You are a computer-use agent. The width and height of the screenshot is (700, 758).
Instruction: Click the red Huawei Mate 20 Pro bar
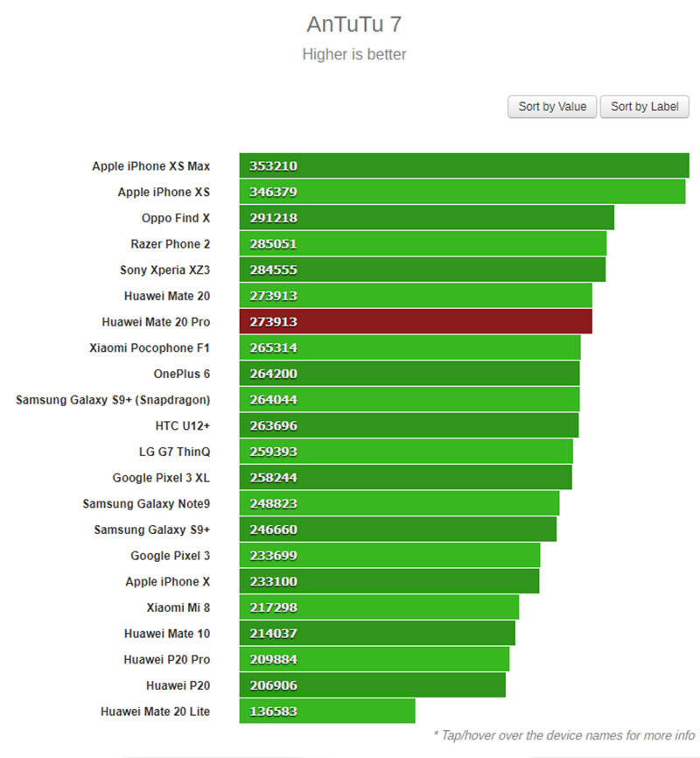point(416,321)
